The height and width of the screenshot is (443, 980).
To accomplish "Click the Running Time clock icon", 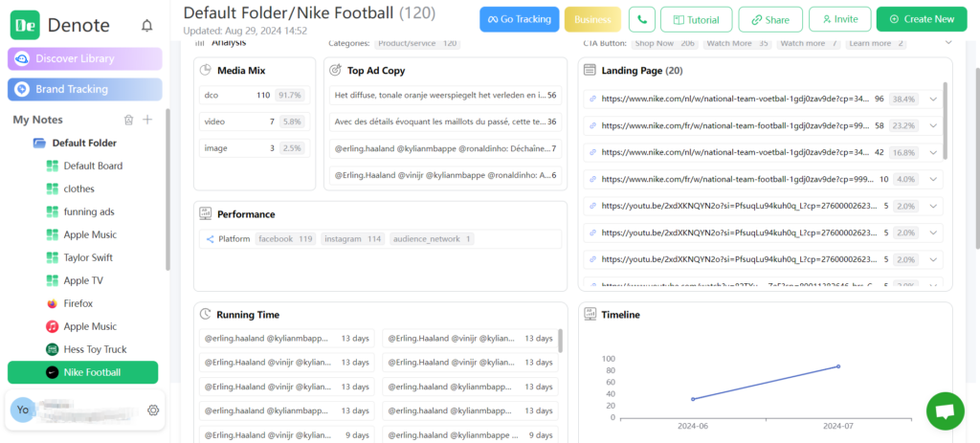I will tap(205, 314).
